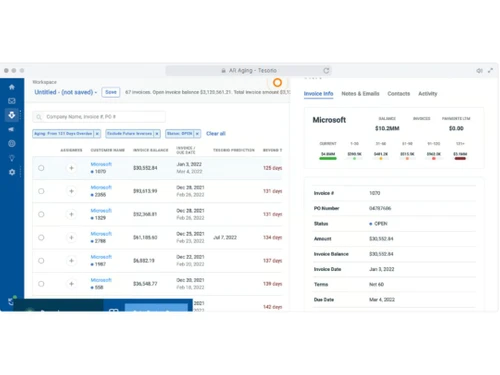Click the $30,552.84 balance for invoice 1070

145,168
